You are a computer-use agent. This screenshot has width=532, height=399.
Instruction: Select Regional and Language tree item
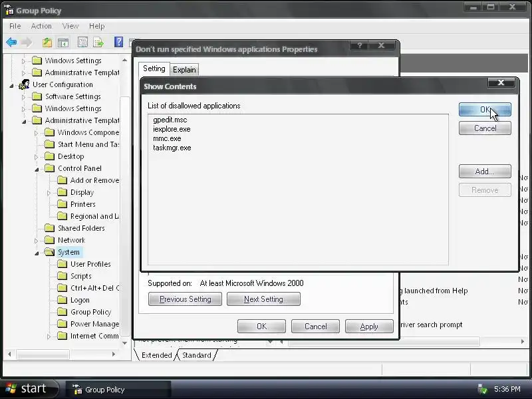pyautogui.click(x=94, y=216)
